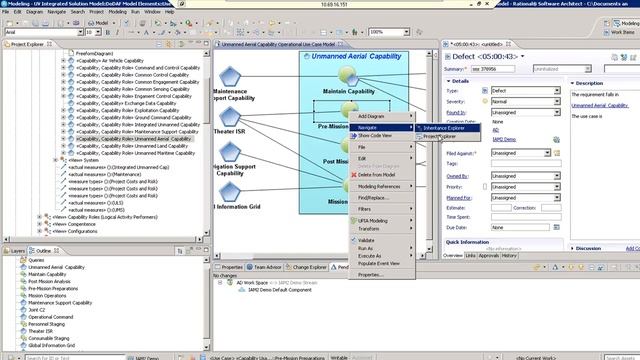Open Modeling References submenu
Viewport: 640px width, 360px height.
(x=382, y=187)
